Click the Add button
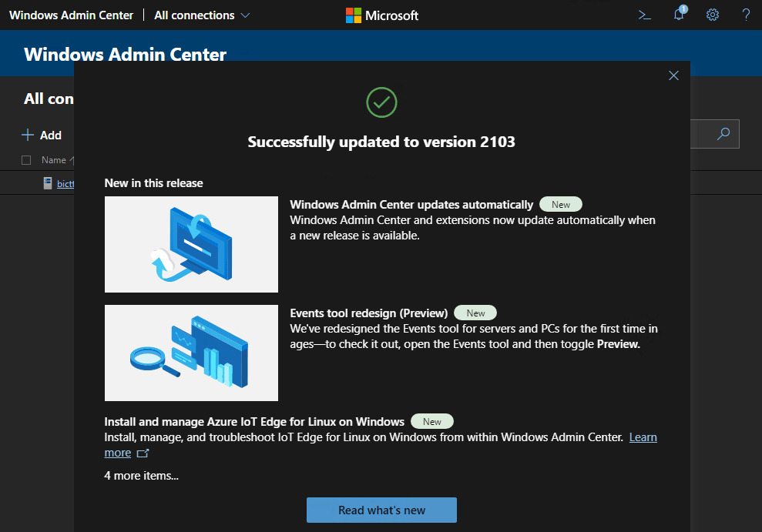 click(42, 135)
